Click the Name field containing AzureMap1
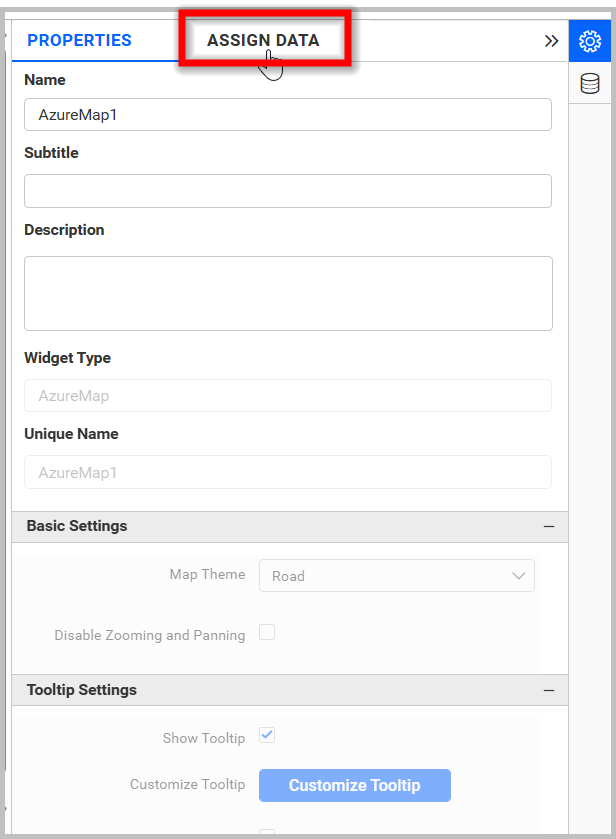 pos(288,114)
